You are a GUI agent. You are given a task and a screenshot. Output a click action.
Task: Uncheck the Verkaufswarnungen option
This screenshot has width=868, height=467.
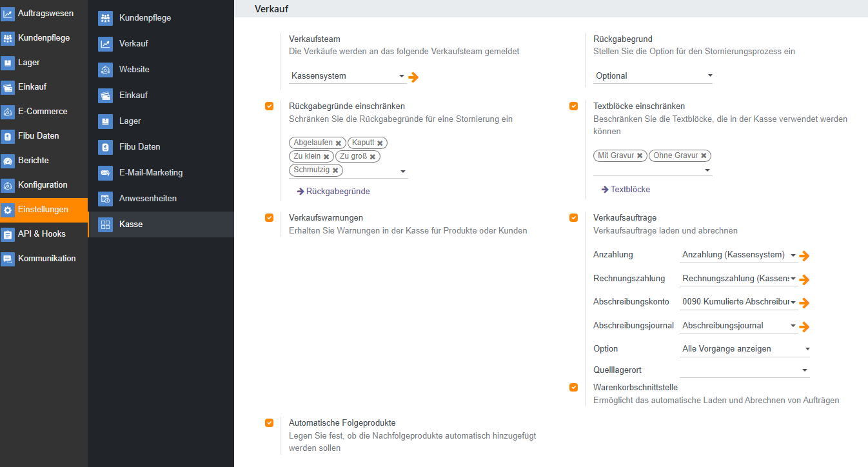point(269,218)
